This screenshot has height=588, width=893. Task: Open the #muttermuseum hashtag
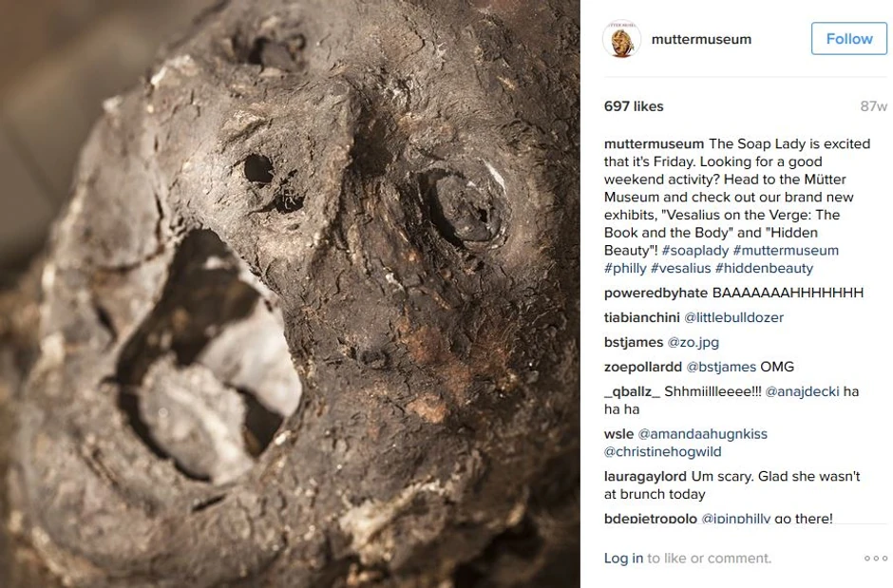click(786, 251)
